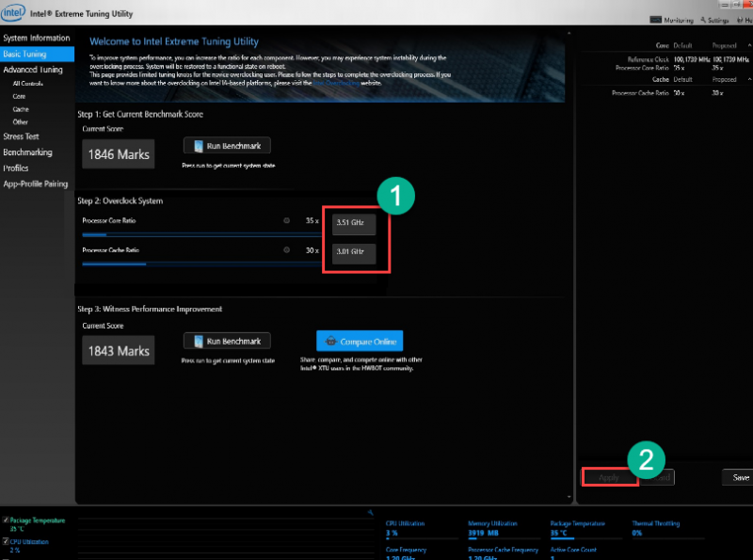Viewport: 753px width, 560px height.
Task: Click the Core Frequency readout label
Action: pos(406,550)
